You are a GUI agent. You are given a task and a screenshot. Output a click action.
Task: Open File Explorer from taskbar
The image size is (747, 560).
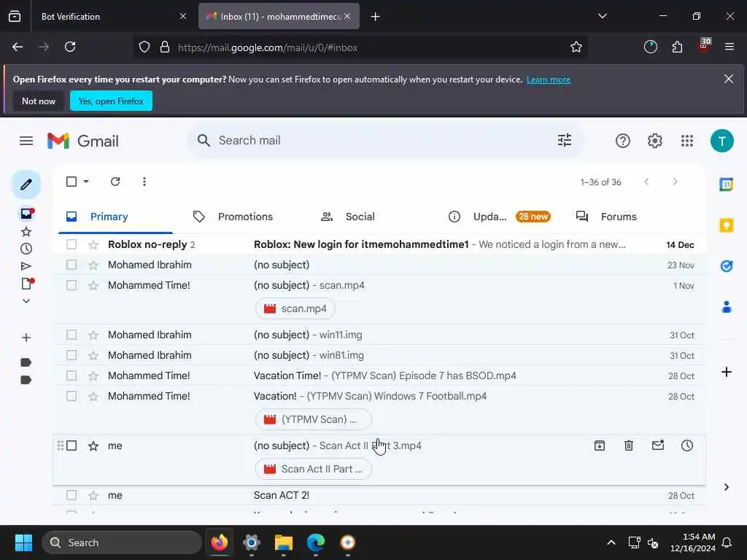pos(284,542)
